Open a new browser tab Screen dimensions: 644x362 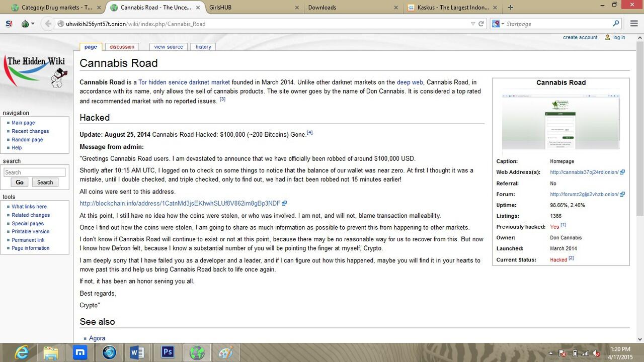(511, 8)
